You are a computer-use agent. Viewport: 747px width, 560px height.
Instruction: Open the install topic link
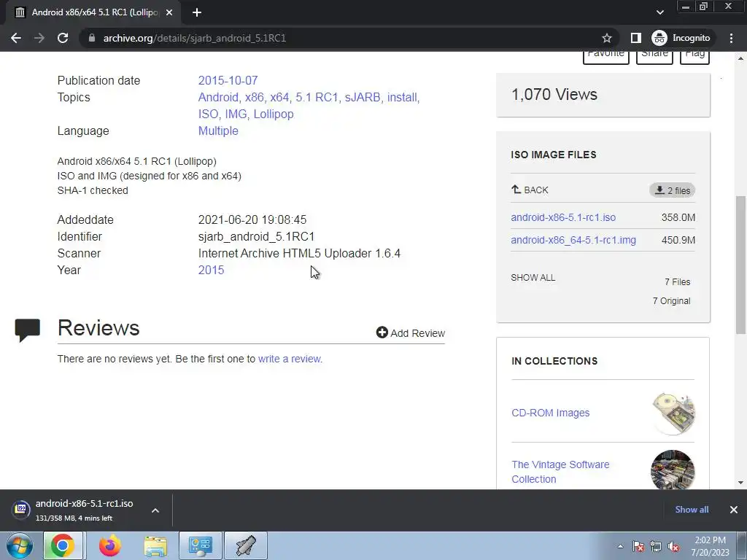coord(402,97)
